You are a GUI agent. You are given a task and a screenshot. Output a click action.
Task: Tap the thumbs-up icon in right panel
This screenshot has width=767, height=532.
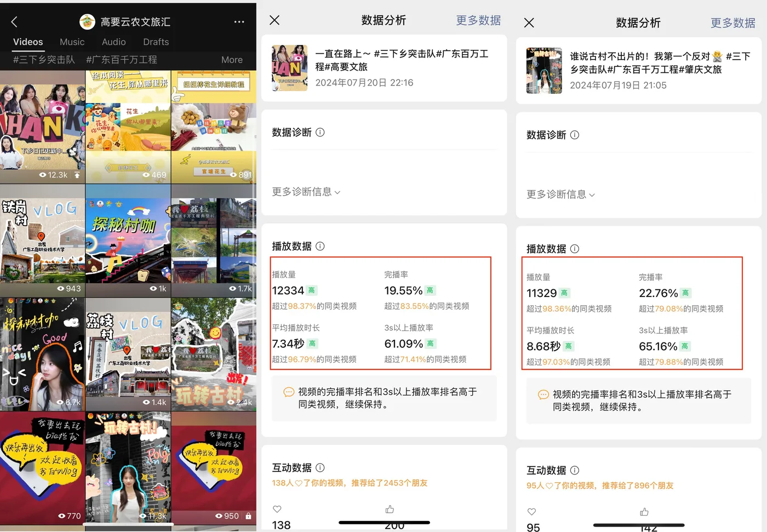644,512
